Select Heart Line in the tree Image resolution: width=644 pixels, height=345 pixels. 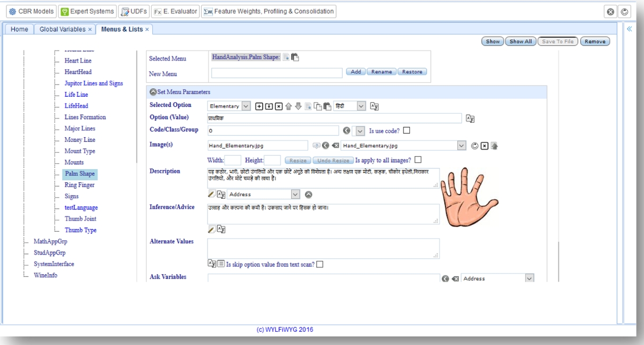(x=78, y=61)
